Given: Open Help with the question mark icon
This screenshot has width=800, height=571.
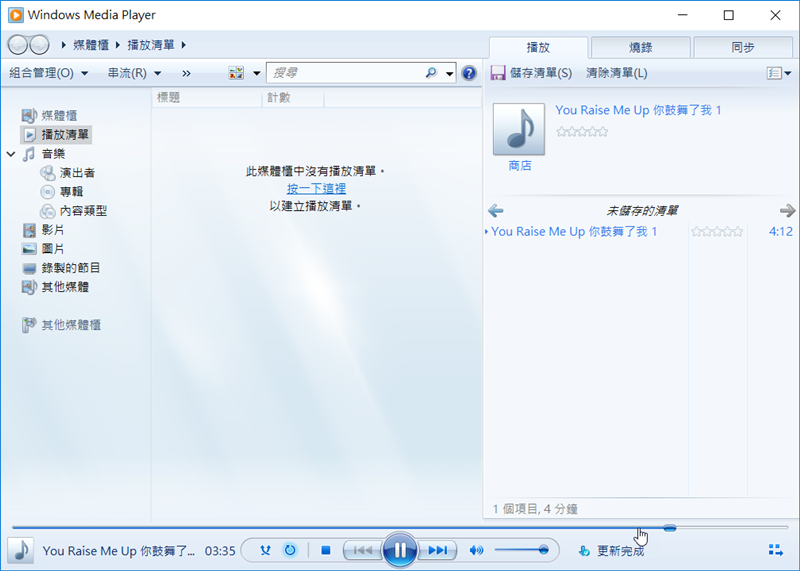Looking at the screenshot, I should [469, 73].
